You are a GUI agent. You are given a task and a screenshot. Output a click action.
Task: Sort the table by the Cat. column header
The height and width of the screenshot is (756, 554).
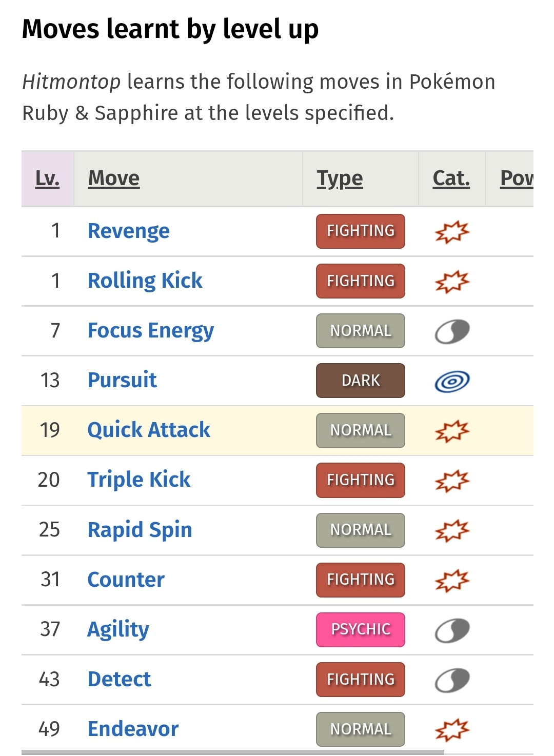click(451, 178)
